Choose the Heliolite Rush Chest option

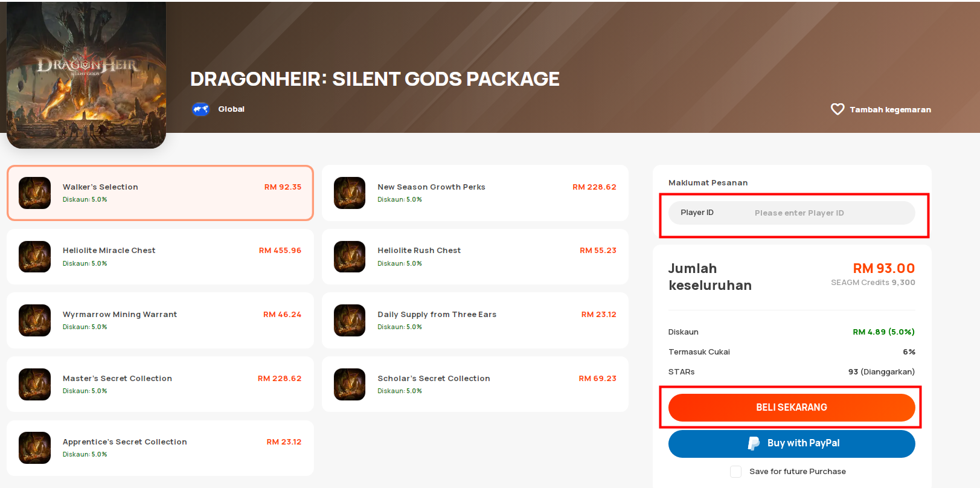click(475, 257)
